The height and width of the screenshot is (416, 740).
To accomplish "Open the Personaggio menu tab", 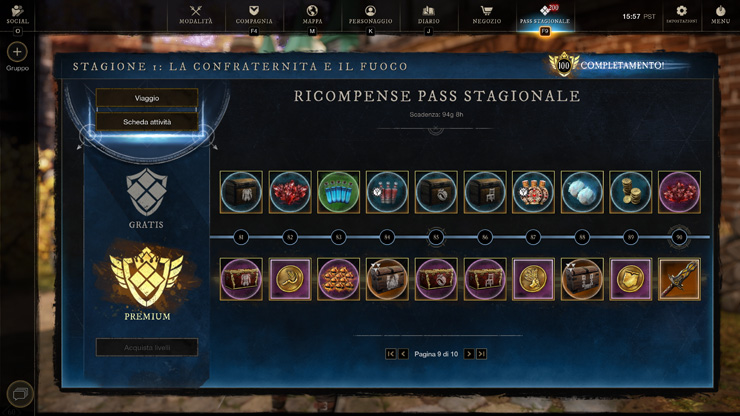I will click(370, 15).
